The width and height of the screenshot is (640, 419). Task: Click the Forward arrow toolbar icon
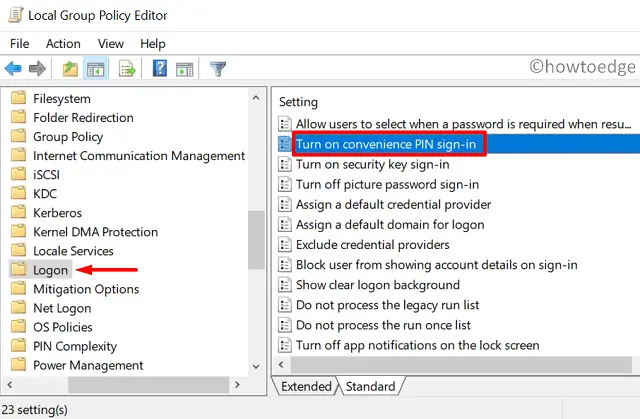pos(37,69)
